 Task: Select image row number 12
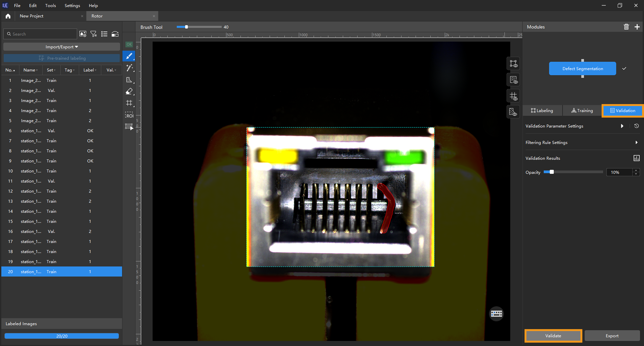coord(61,191)
